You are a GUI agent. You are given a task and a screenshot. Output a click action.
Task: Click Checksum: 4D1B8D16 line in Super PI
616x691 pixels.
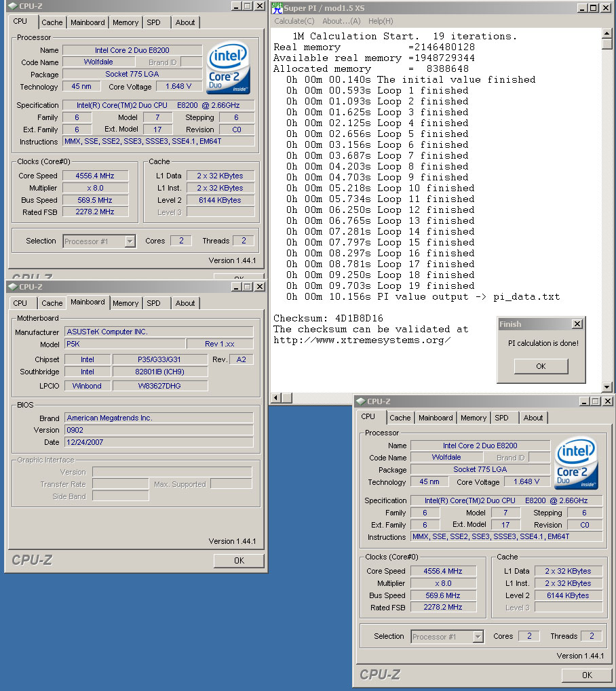click(x=328, y=318)
